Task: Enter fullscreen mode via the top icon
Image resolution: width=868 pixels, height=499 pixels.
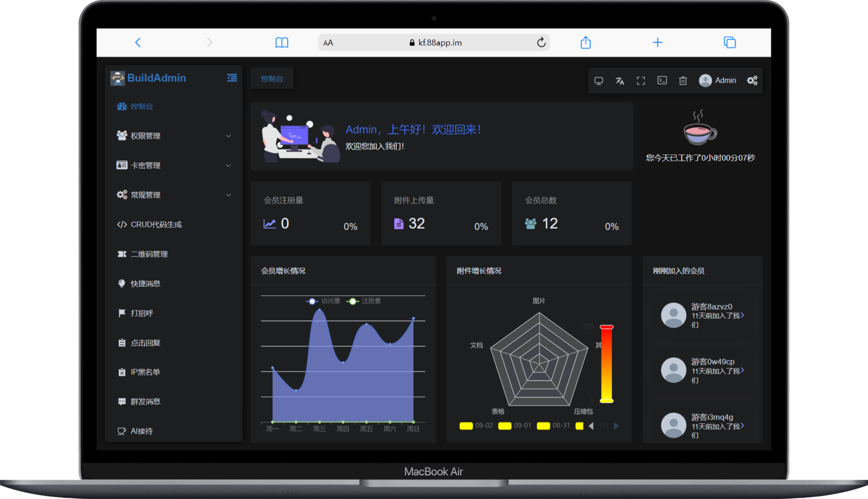Action: tap(641, 81)
